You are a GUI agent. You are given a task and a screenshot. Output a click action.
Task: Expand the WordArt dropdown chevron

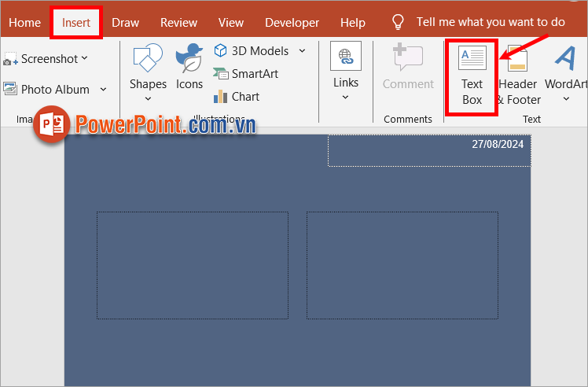tap(566, 99)
